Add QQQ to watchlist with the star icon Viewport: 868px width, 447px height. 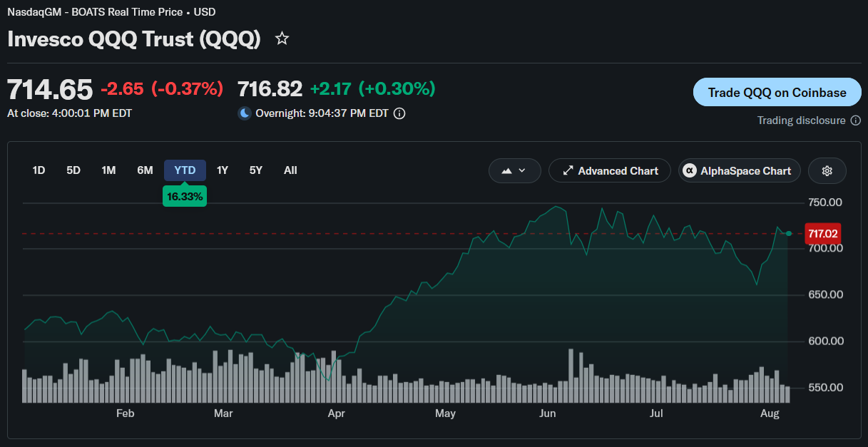click(282, 38)
